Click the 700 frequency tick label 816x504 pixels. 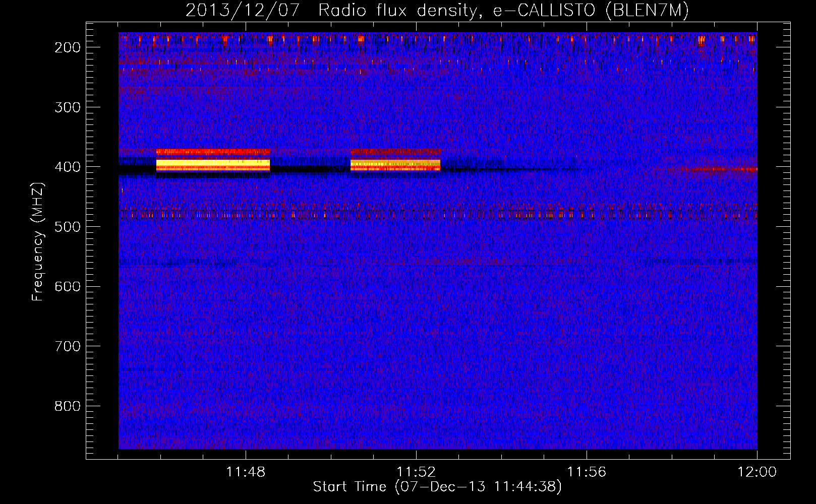[67, 346]
